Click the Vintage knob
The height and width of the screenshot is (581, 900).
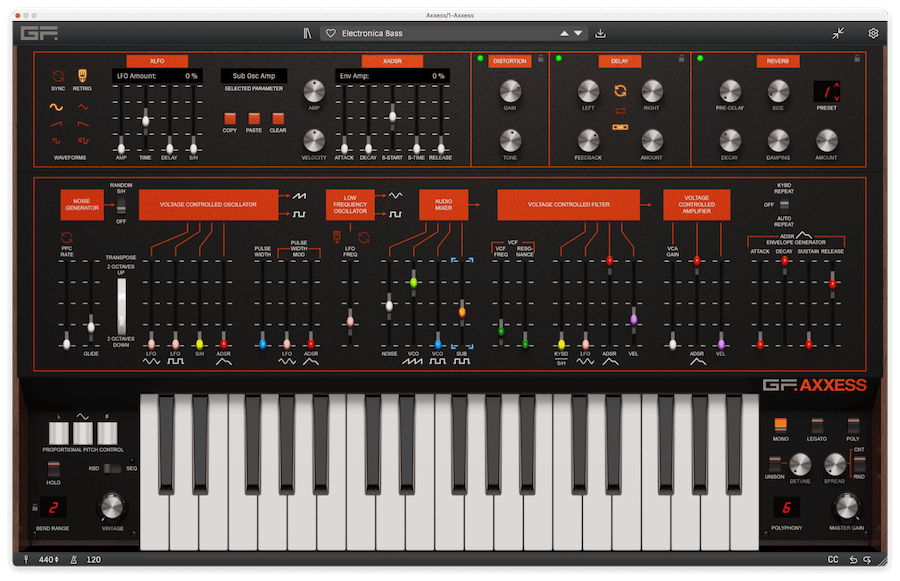(112, 506)
